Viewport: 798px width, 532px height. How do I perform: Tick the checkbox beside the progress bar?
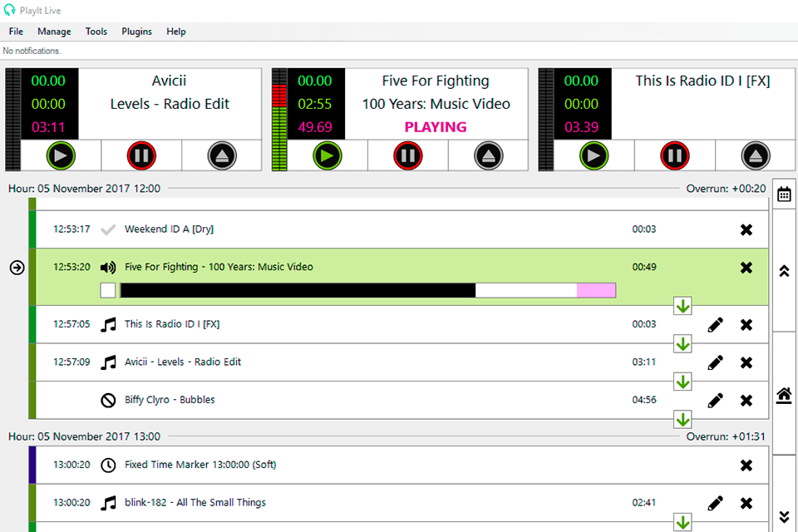click(x=108, y=290)
